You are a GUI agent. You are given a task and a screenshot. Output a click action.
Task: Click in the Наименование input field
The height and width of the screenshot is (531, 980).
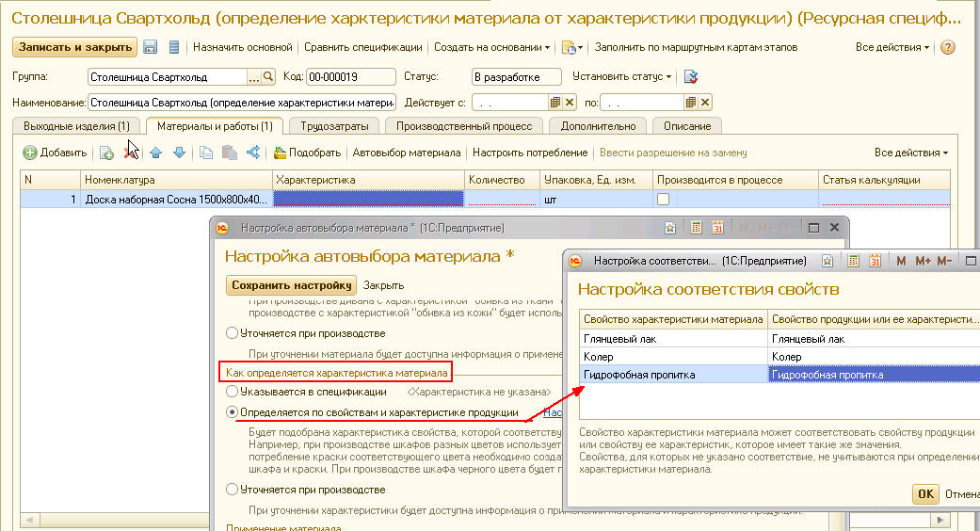coord(242,103)
